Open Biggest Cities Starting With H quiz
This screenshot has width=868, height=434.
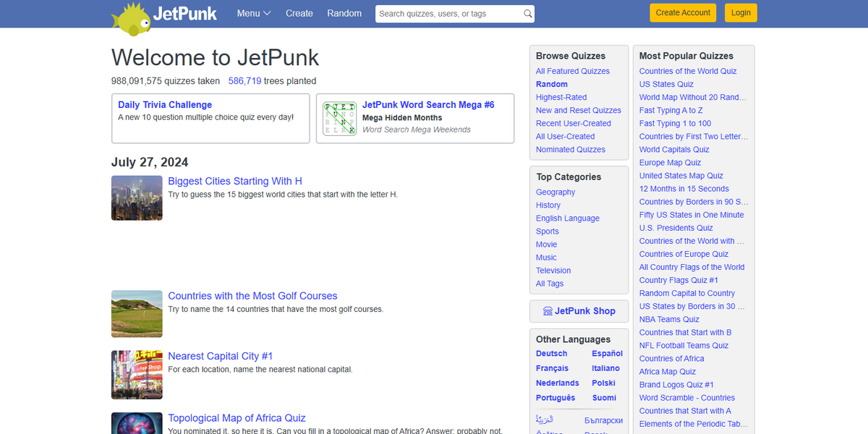click(235, 181)
